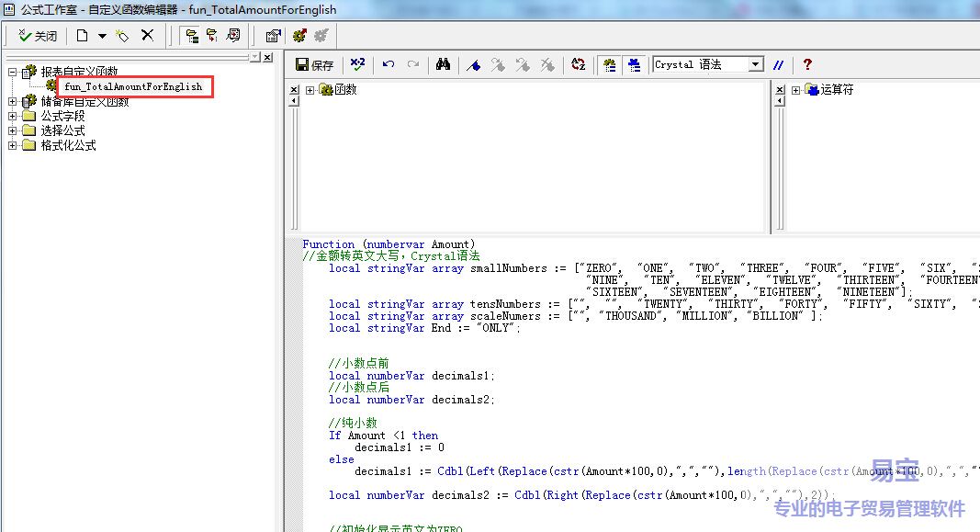Click the red Help question mark

807,64
